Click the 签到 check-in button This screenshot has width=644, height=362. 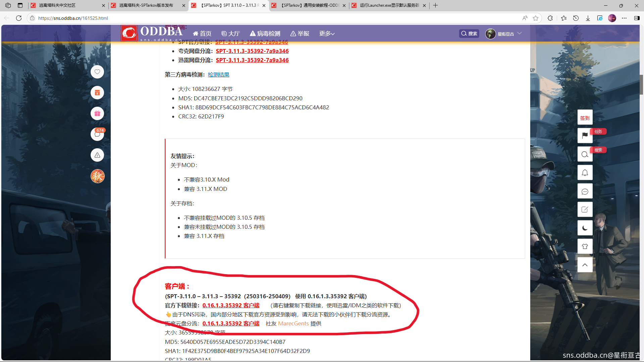(585, 118)
